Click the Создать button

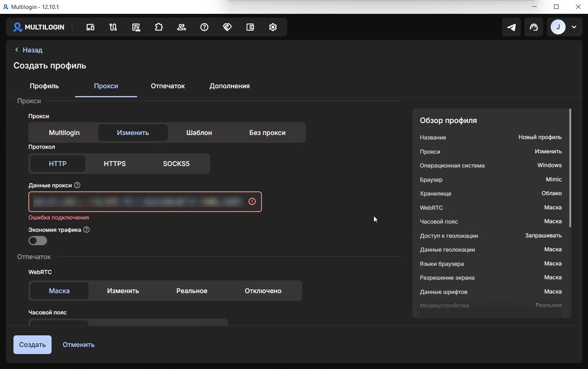pos(33,345)
